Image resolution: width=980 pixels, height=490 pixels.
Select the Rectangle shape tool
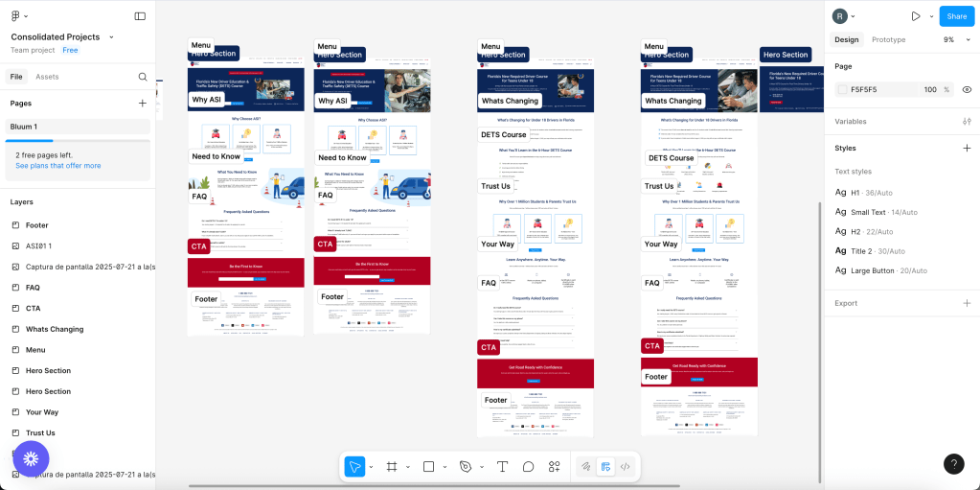pos(428,467)
